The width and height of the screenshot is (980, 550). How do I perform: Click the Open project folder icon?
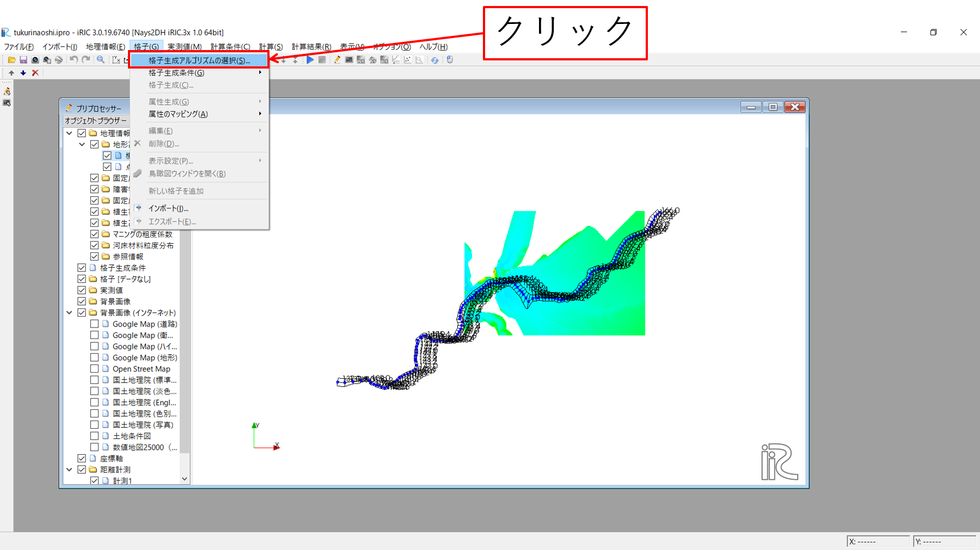pos(10,60)
